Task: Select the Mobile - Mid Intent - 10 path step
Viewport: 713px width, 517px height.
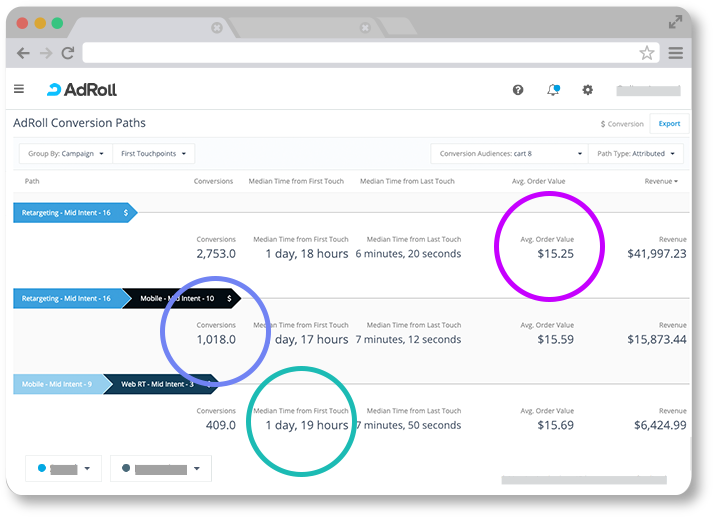Action: point(182,298)
